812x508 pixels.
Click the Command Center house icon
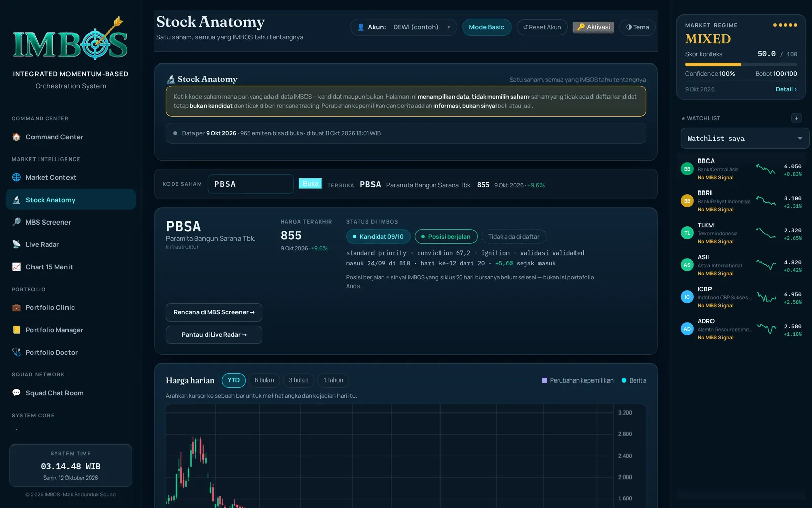click(x=16, y=137)
